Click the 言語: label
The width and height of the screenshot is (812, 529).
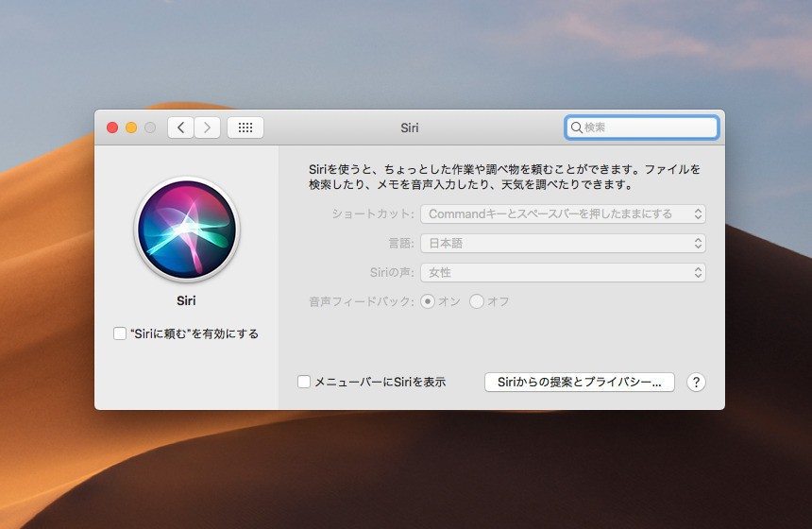[x=401, y=244]
